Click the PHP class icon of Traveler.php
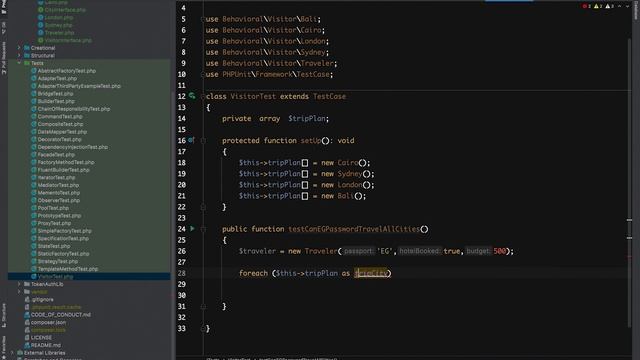640x360 pixels. [41, 33]
